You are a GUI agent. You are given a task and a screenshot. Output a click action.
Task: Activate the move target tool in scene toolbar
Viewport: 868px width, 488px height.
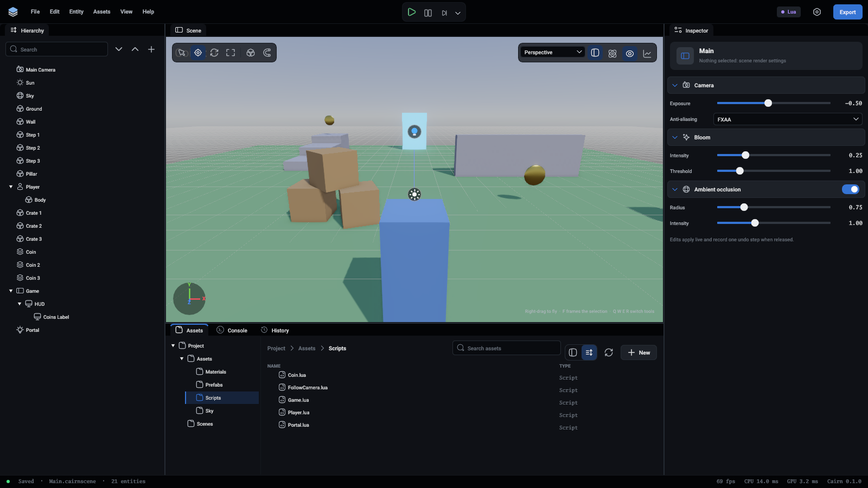pyautogui.click(x=198, y=53)
